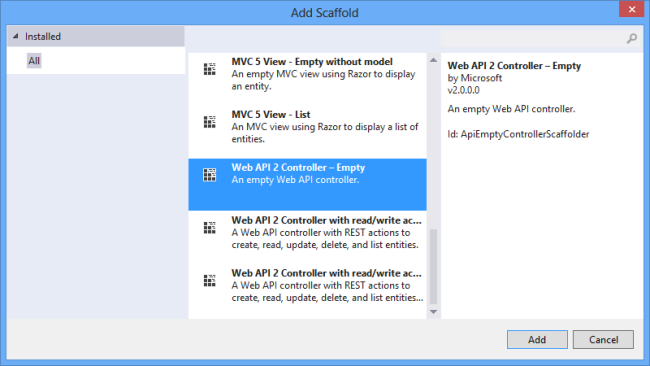Click the Installed header label
Screen dimensions: 650x366
click(43, 36)
